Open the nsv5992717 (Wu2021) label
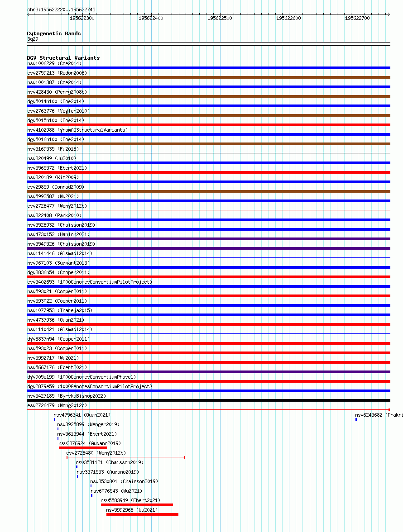The width and height of the screenshot is (403, 532). point(53,358)
